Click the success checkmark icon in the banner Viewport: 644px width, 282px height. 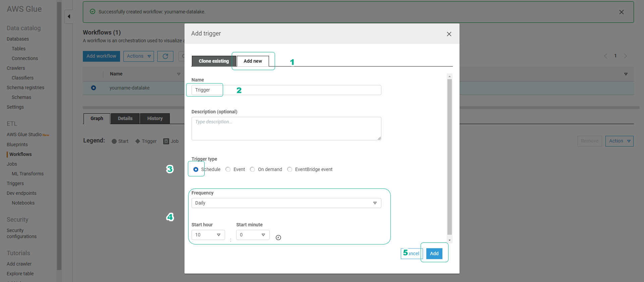pos(93,12)
